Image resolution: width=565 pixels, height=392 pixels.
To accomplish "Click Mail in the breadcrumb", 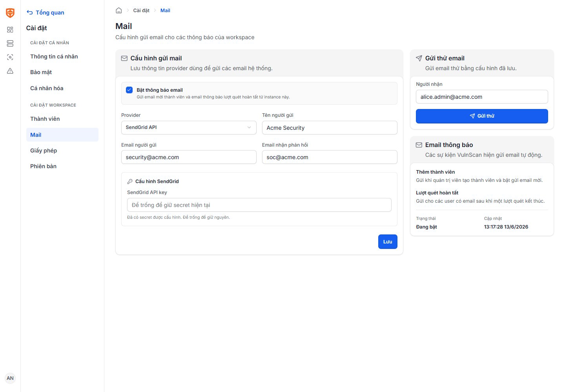I will (165, 11).
